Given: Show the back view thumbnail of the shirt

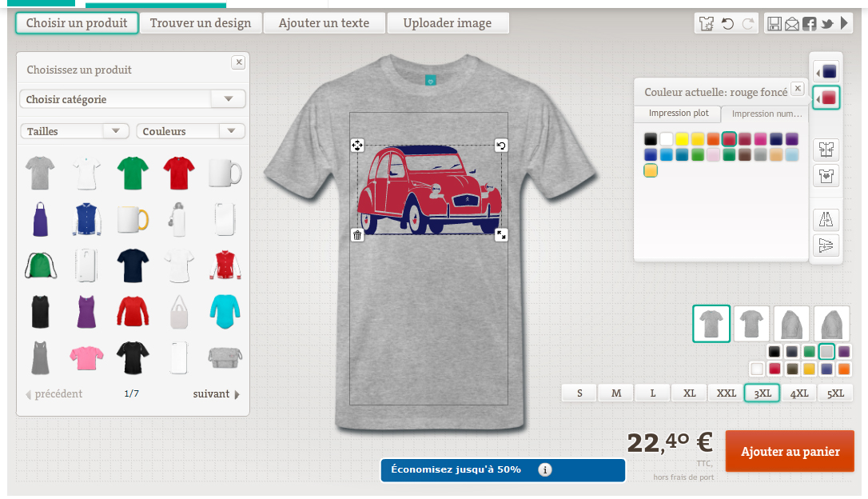Looking at the screenshot, I should 751,323.
